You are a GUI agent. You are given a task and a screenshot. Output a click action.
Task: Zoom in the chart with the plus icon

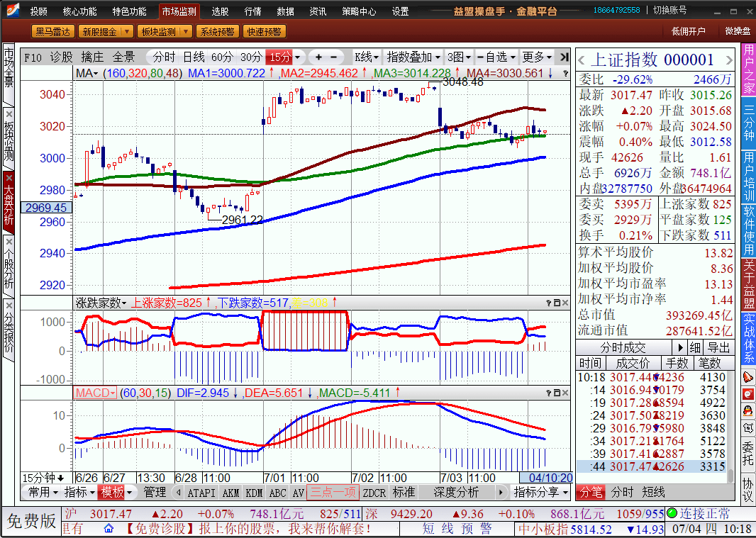pyautogui.click(x=318, y=57)
